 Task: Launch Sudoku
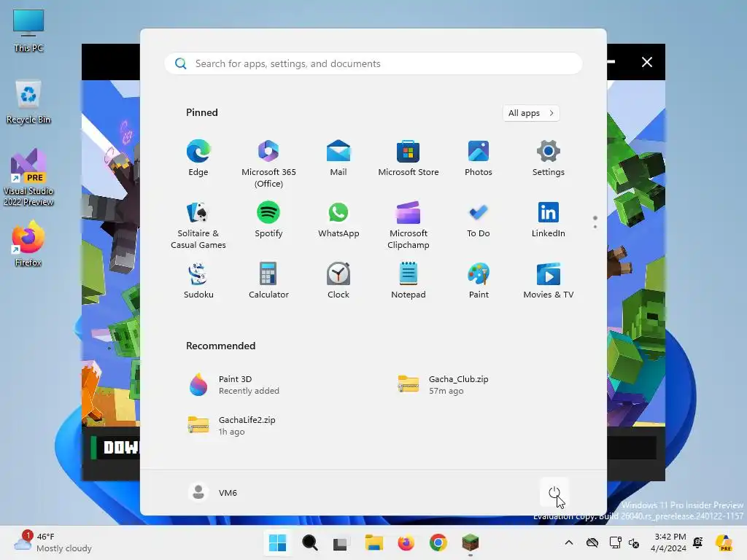pos(198,281)
